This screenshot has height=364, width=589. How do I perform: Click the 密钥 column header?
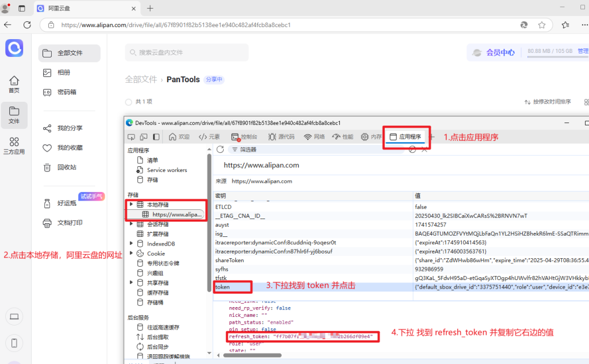[x=313, y=196]
